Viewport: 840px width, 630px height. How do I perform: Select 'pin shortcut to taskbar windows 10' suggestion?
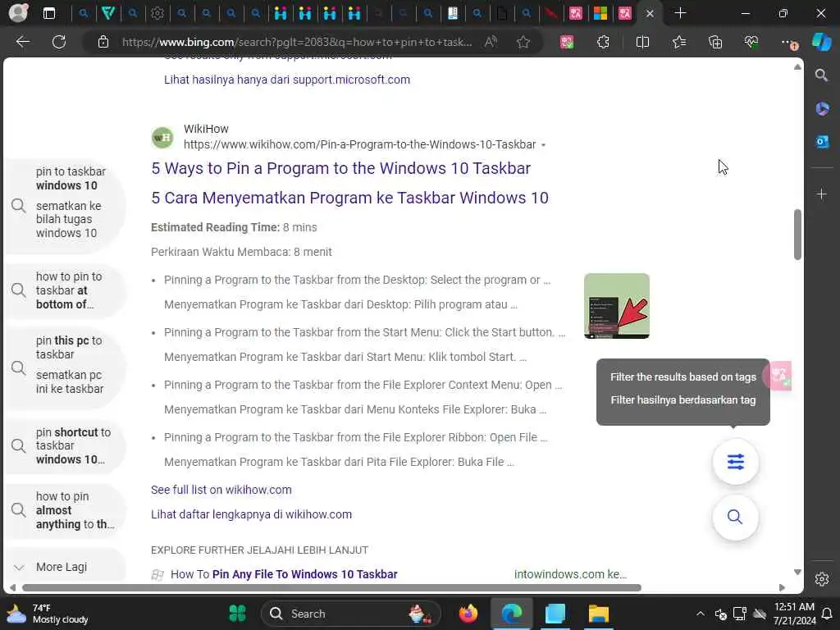(66, 445)
